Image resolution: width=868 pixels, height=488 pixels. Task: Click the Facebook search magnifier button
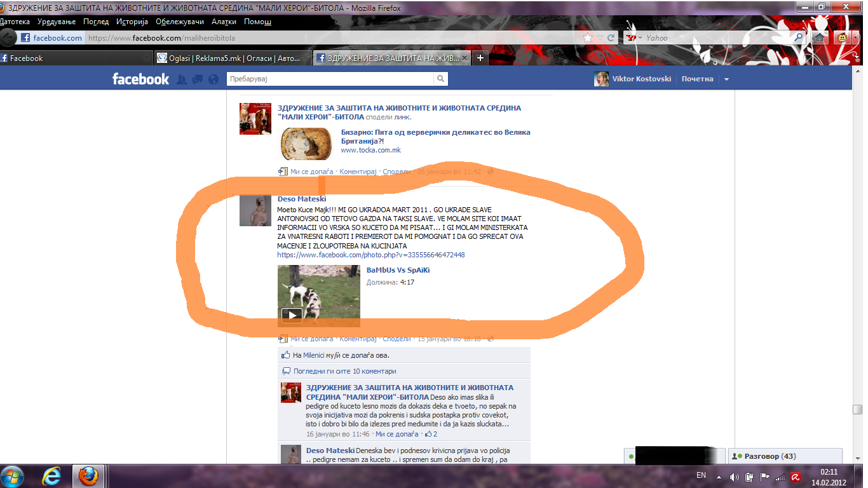(440, 79)
